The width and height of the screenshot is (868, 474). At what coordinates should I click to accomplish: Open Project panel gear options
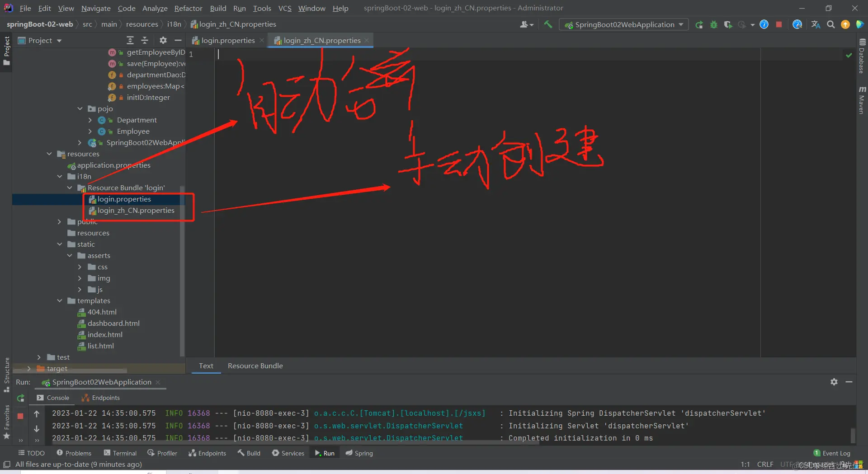(163, 40)
